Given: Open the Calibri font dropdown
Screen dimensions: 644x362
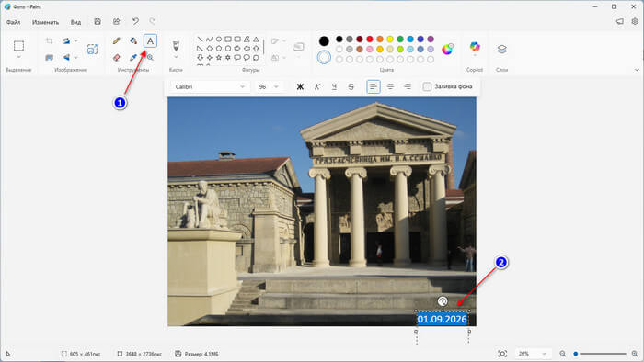Looking at the screenshot, I should [210, 86].
